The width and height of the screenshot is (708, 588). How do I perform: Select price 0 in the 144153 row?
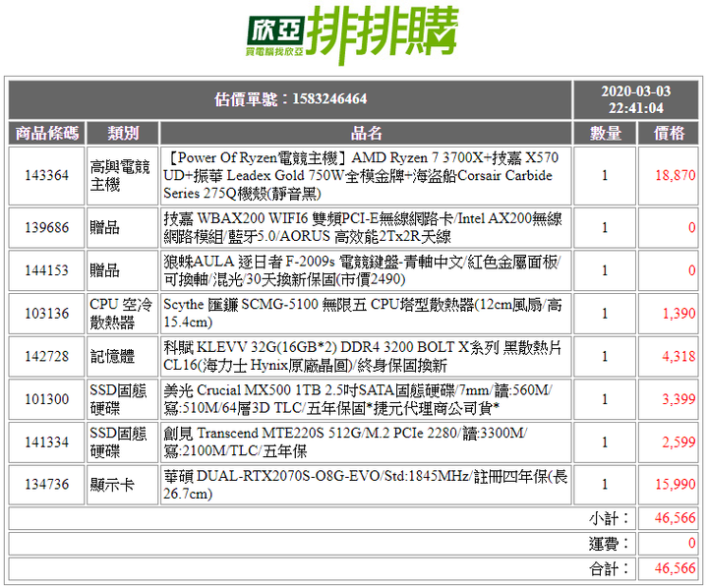click(x=691, y=270)
